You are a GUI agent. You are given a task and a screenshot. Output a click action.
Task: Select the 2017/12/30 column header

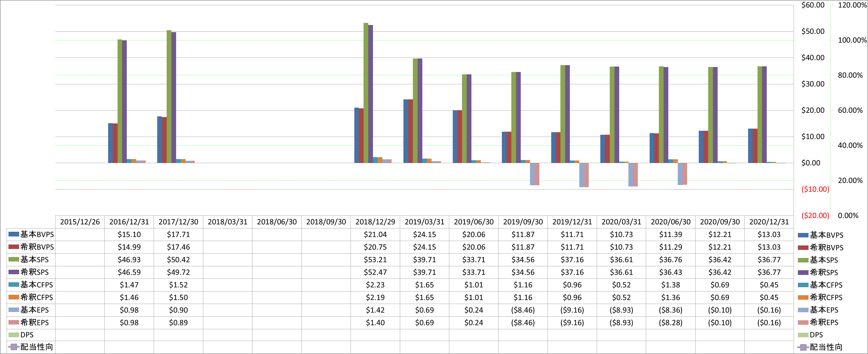point(178,222)
